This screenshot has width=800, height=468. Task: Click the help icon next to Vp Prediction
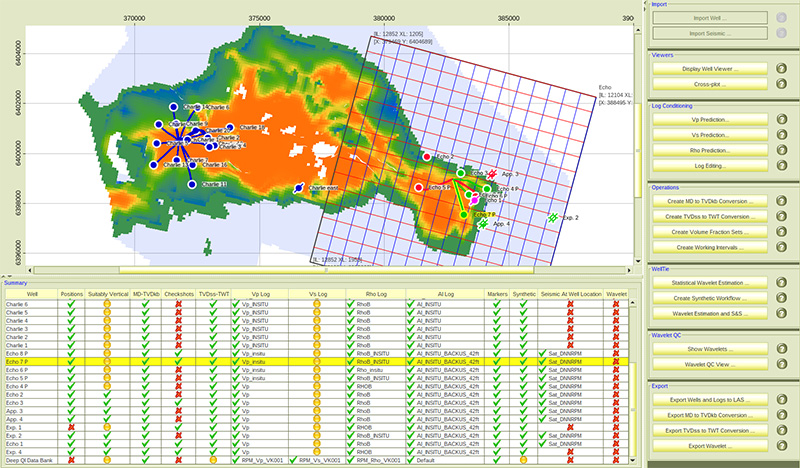tap(780, 119)
